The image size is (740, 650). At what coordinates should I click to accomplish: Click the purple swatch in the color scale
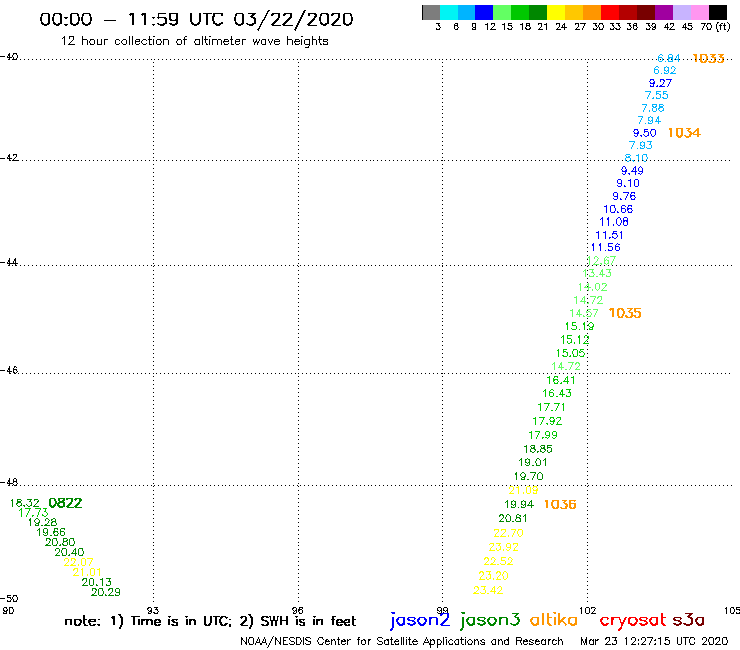tap(664, 12)
